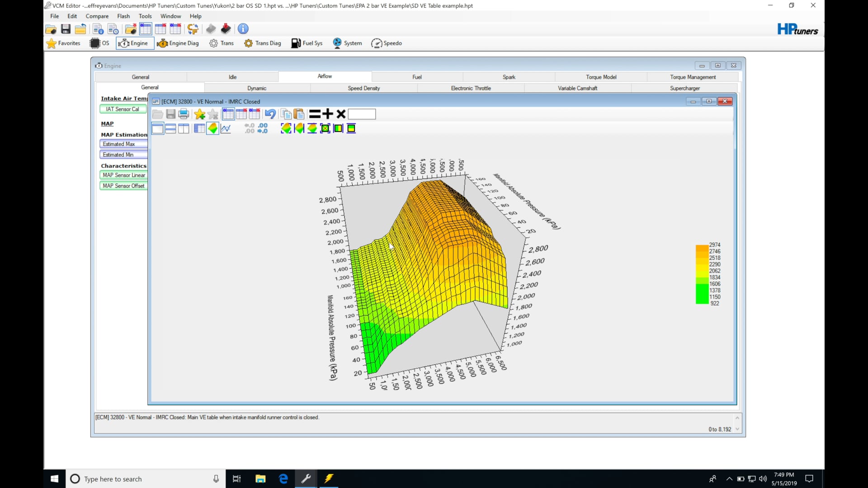Switch to the Speed Density tab

click(363, 88)
